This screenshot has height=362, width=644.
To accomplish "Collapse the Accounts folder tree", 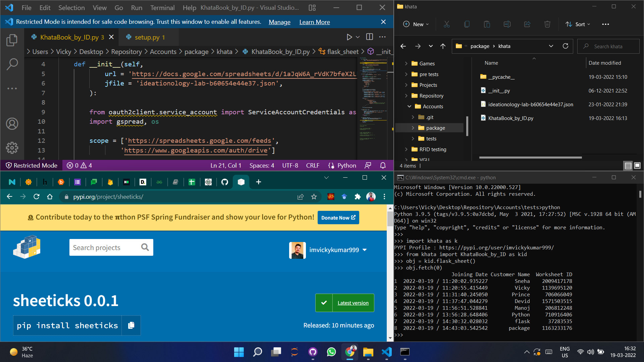I will pos(410,107).
